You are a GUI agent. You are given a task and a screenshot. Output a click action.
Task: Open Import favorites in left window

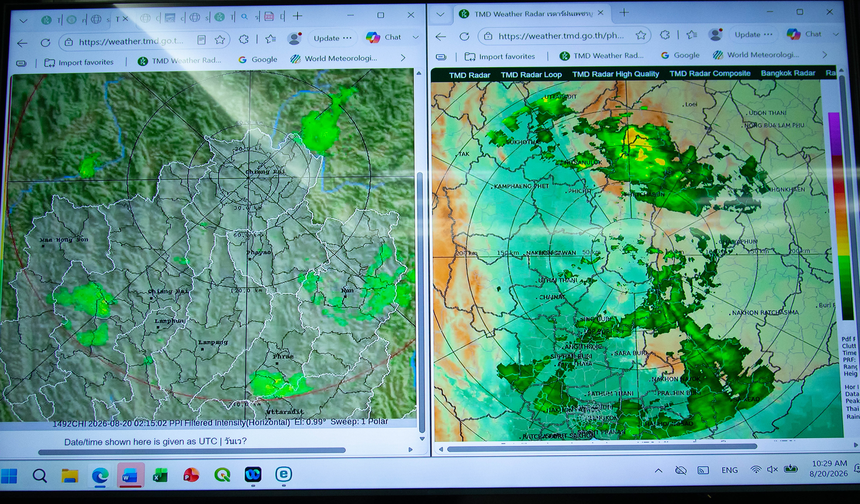[79, 62]
